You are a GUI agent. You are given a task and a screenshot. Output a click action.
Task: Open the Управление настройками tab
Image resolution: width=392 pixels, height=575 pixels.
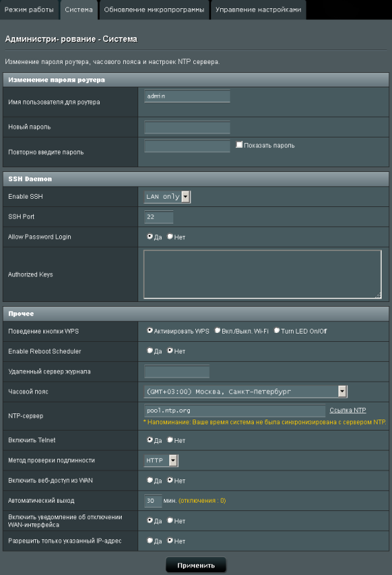click(x=258, y=10)
